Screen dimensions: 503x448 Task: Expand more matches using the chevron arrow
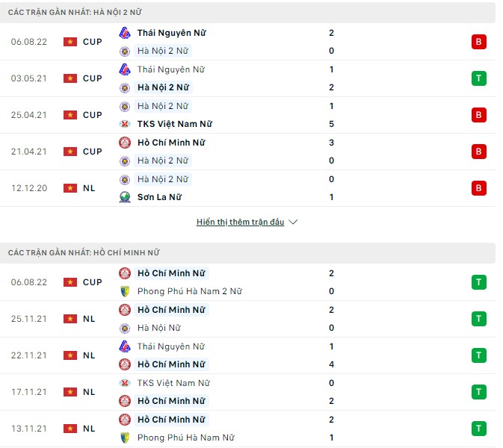pos(293,223)
